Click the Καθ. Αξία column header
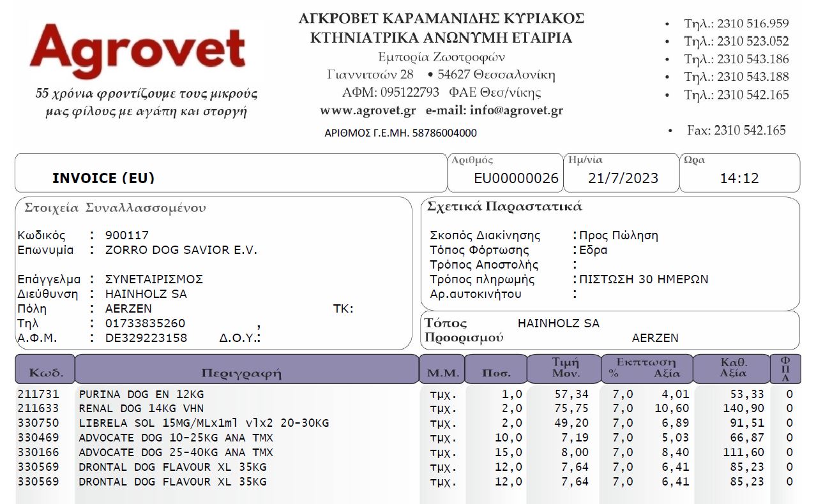Image resolution: width=816 pixels, height=504 pixels. pyautogui.click(x=731, y=369)
